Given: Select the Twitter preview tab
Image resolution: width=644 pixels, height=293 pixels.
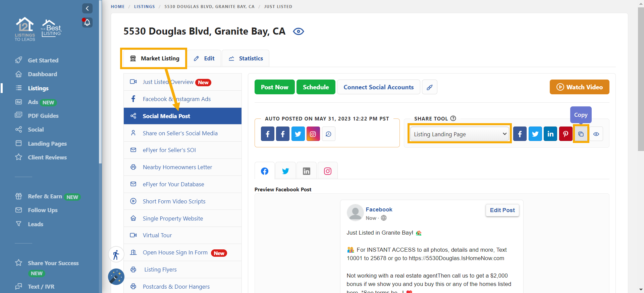Looking at the screenshot, I should pos(285,171).
